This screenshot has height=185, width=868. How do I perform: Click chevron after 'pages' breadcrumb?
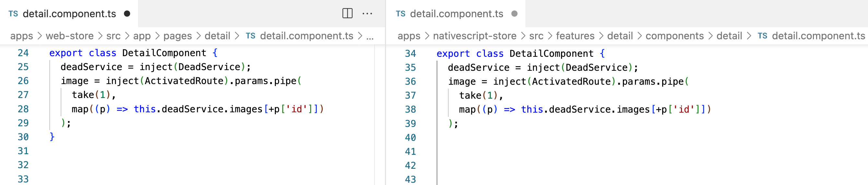click(198, 36)
